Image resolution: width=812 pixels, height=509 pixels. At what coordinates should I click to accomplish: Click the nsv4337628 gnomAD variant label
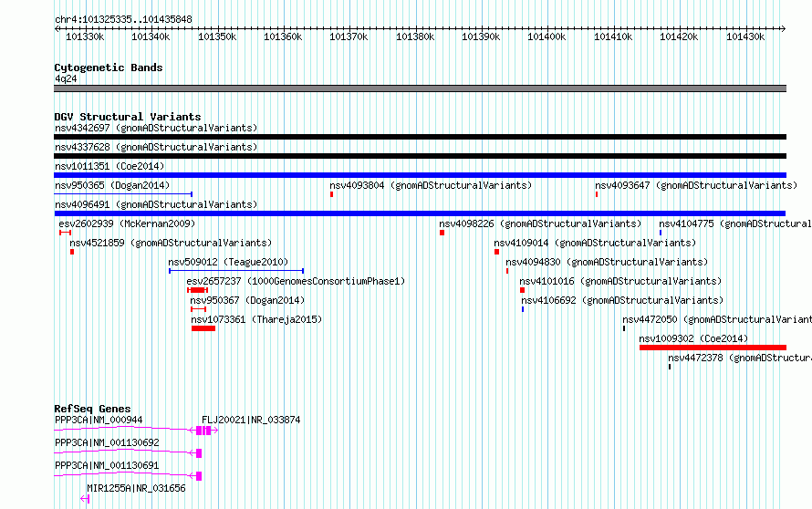pyautogui.click(x=156, y=147)
